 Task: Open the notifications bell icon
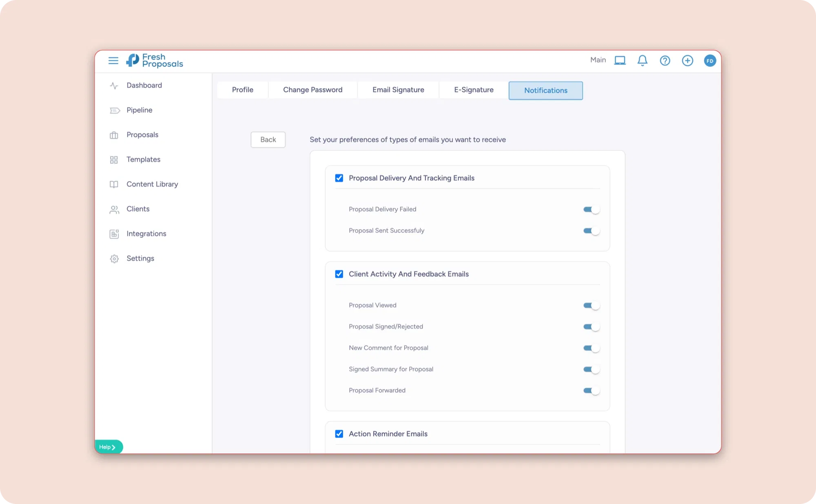pyautogui.click(x=642, y=61)
